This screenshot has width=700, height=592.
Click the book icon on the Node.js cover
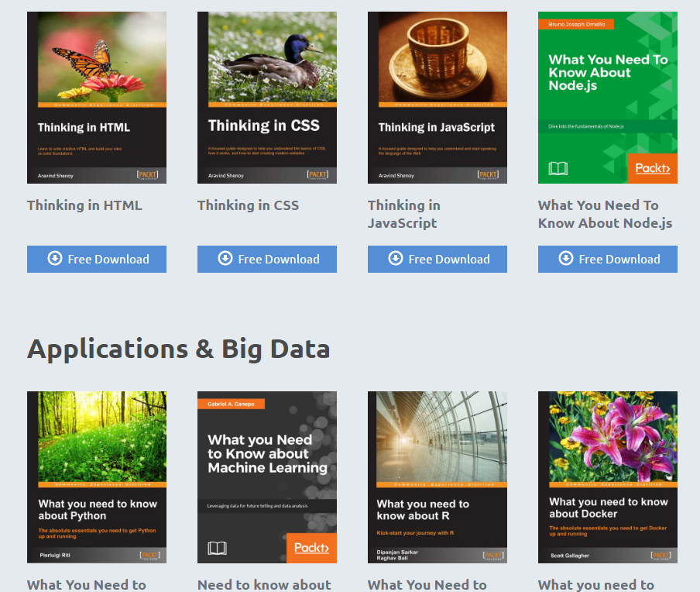558,167
